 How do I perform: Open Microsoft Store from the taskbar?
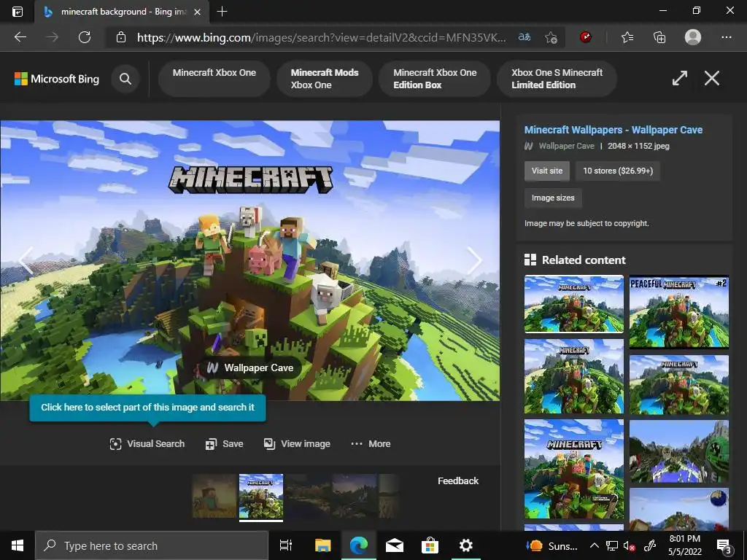point(430,545)
